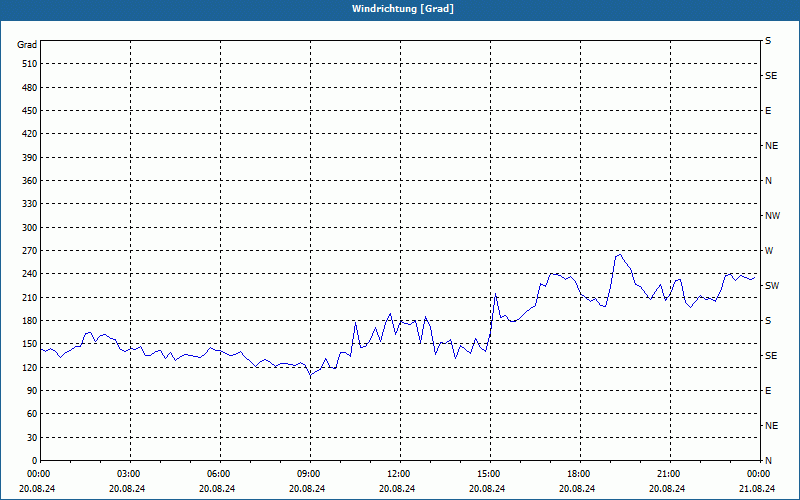This screenshot has width=800, height=500.
Task: Click the SW compass label
Action: tap(772, 286)
